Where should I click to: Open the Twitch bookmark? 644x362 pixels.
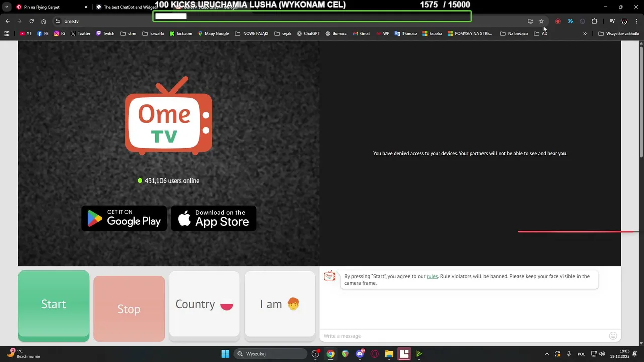pos(105,34)
